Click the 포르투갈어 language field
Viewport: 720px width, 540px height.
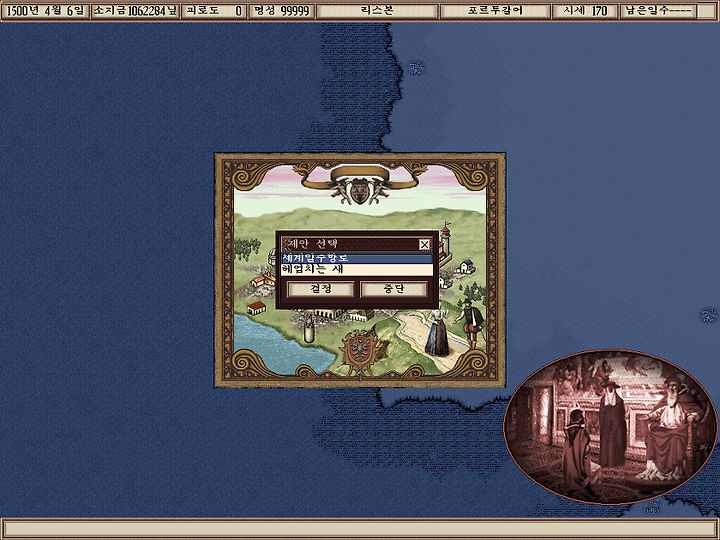tap(495, 11)
